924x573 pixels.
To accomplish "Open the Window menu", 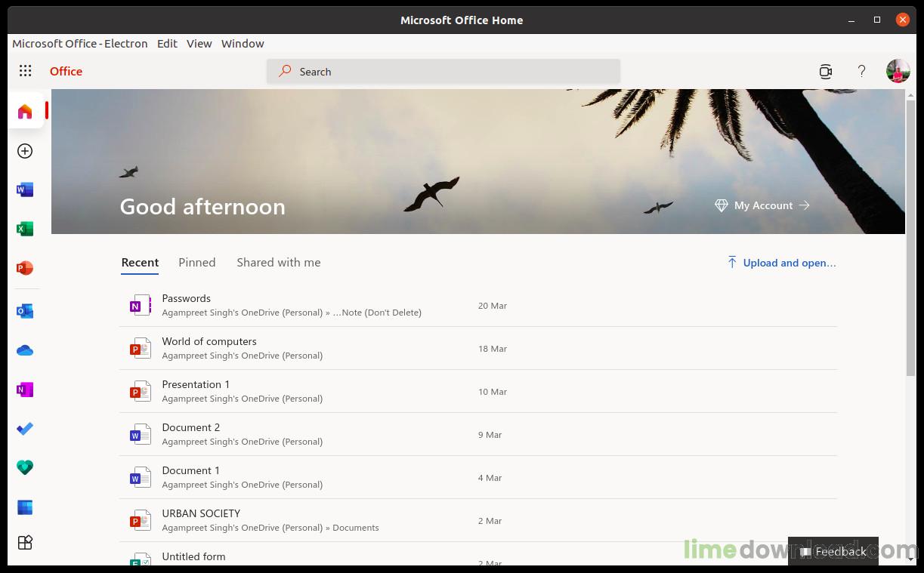I will 243,44.
